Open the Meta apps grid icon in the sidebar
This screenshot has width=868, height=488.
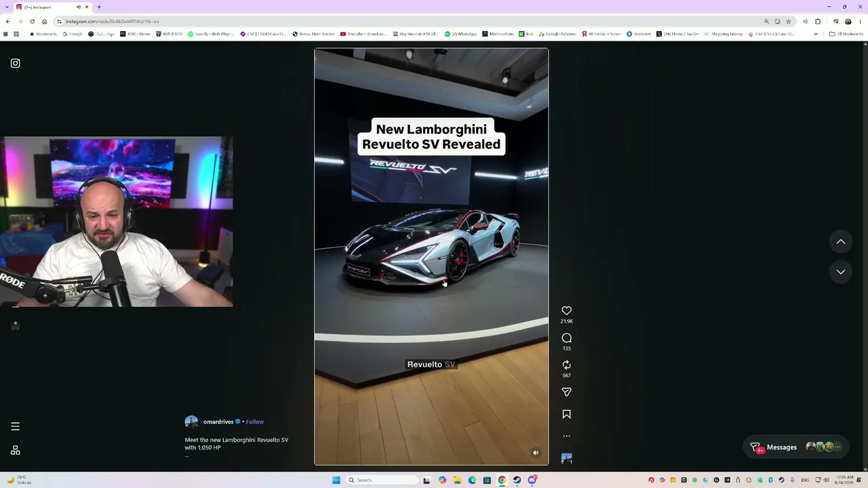coord(16,451)
